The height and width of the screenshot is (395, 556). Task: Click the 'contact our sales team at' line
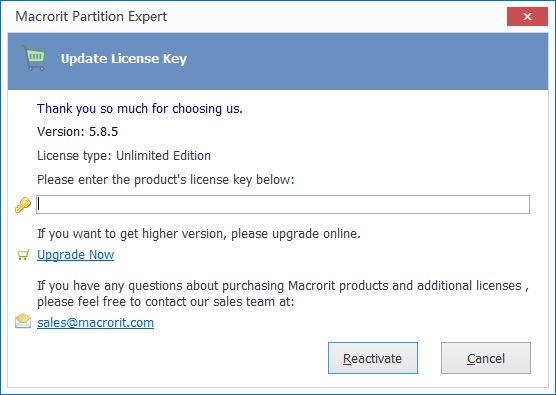(x=166, y=302)
